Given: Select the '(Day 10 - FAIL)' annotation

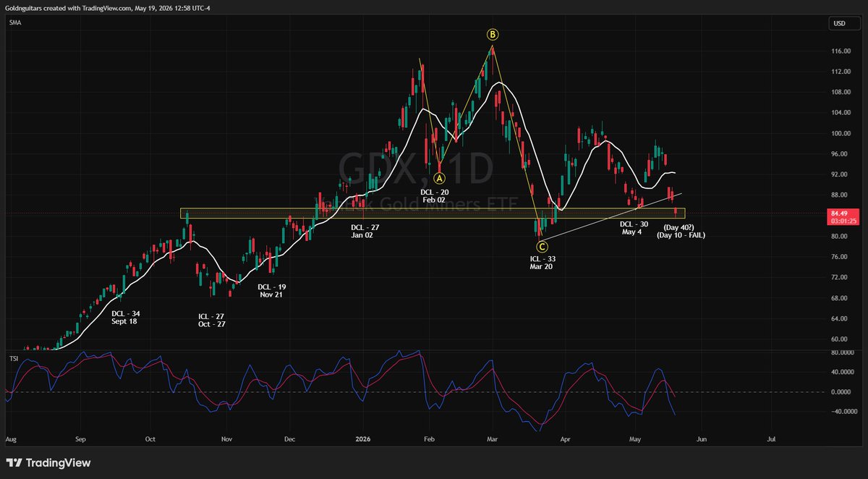Looking at the screenshot, I should coord(681,236).
